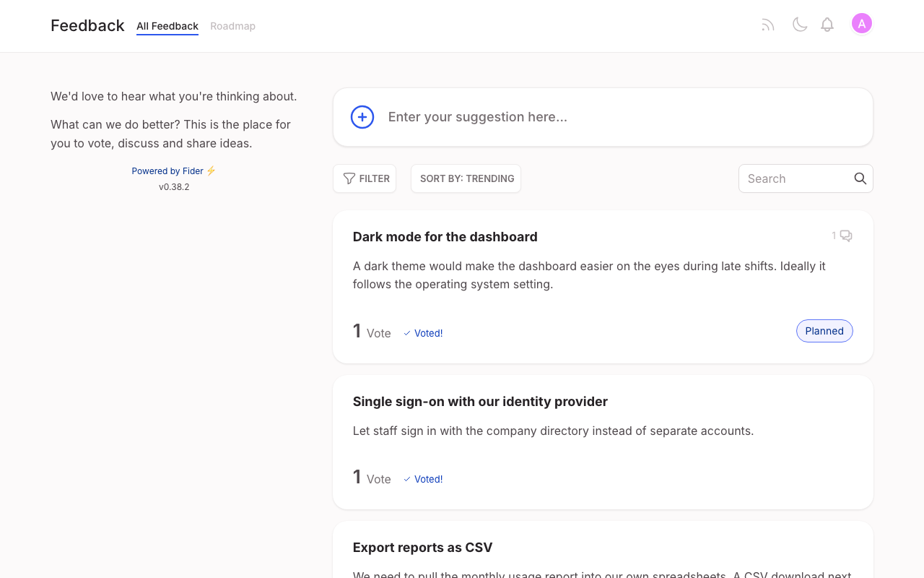Click the Dark mode post description text

coord(589,275)
